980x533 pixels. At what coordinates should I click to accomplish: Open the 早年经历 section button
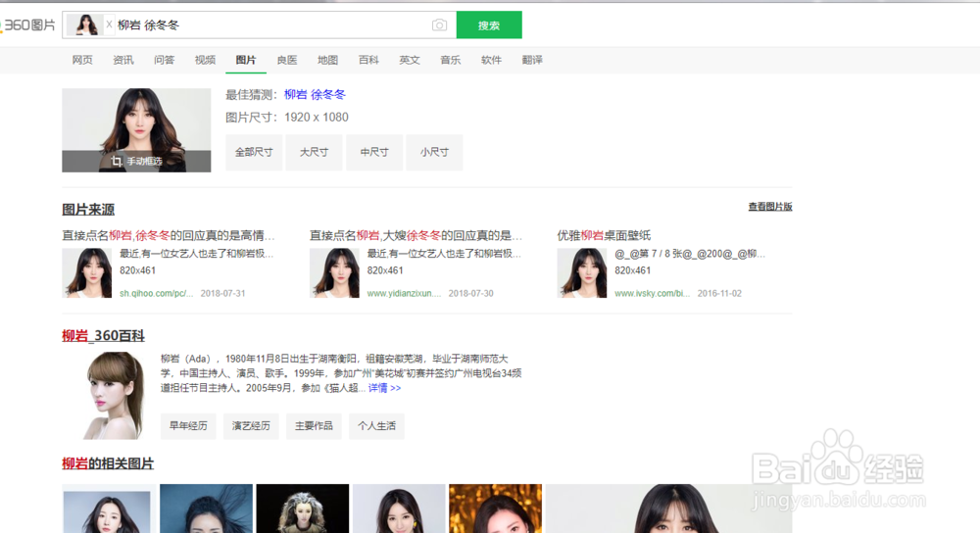(x=188, y=426)
